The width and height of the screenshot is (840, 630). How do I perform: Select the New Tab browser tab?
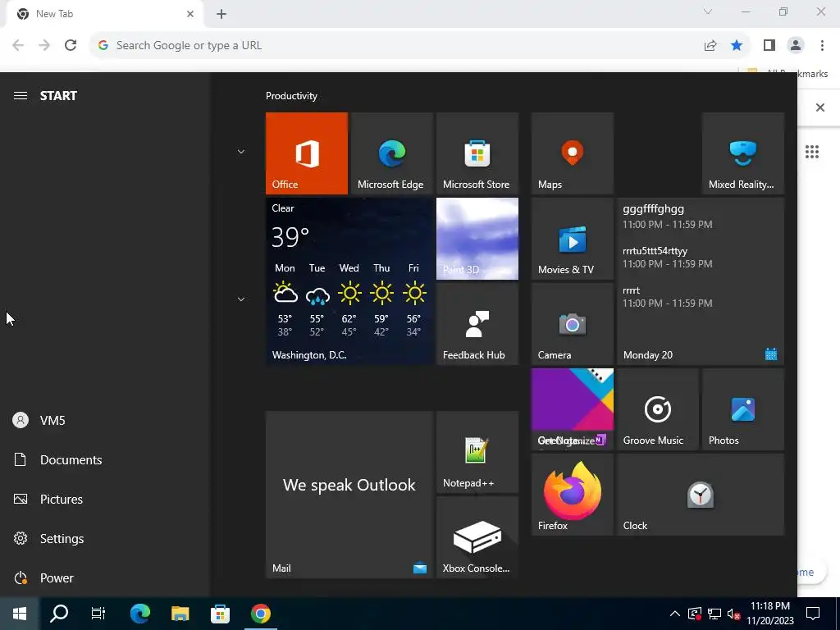[x=104, y=14]
